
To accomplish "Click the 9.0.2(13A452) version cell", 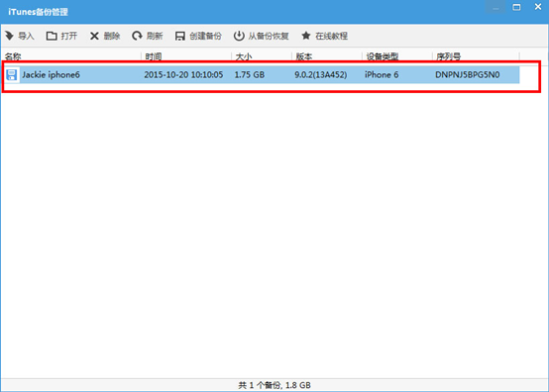I will tap(321, 74).
